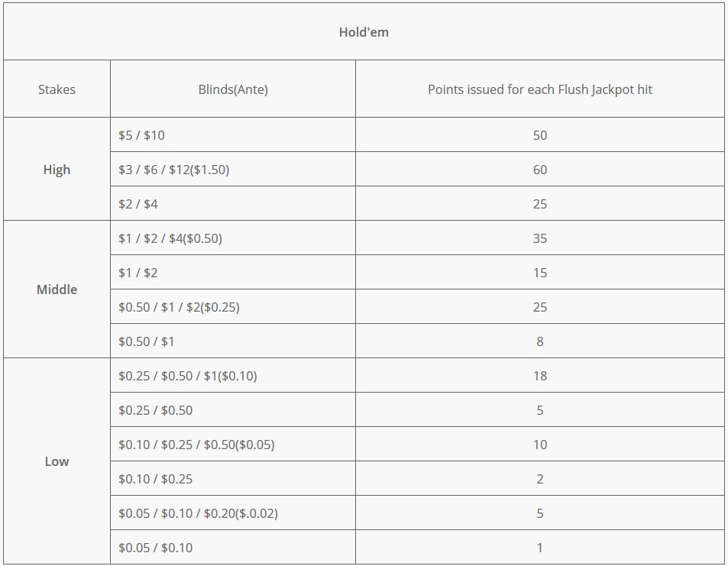The width and height of the screenshot is (728, 566).
Task: Click the $0.50 / $1 / $2($0.25) cell
Action: 232,306
